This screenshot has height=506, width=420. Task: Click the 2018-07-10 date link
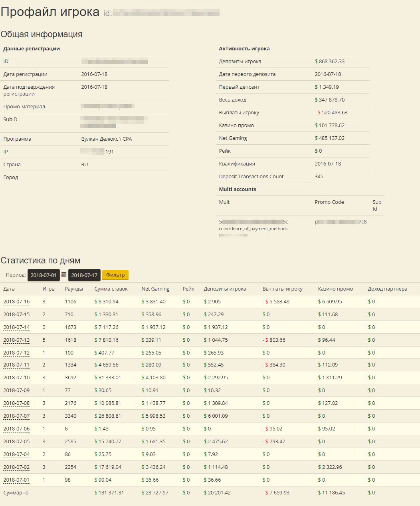point(16,378)
